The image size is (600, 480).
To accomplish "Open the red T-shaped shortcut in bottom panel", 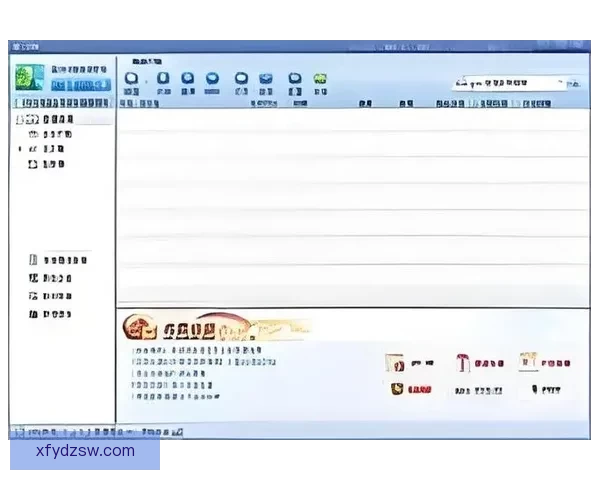I will pos(461,363).
